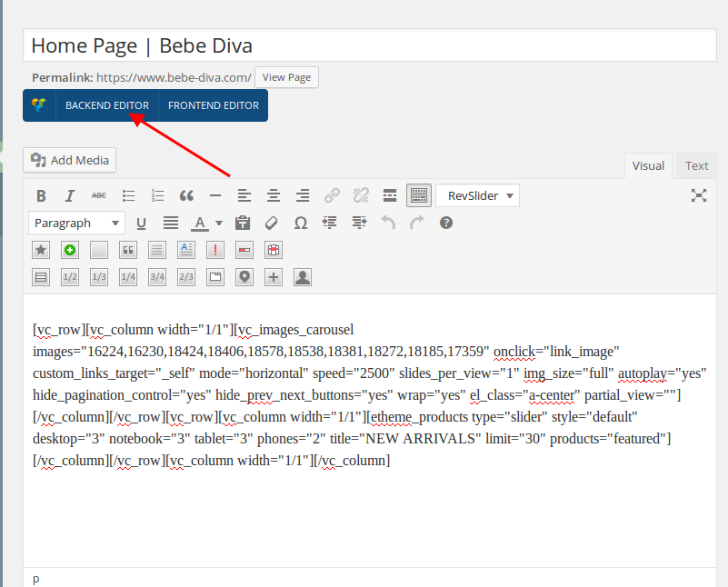Viewport: 728px width, 587px height.
Task: Align text left
Action: click(x=244, y=196)
